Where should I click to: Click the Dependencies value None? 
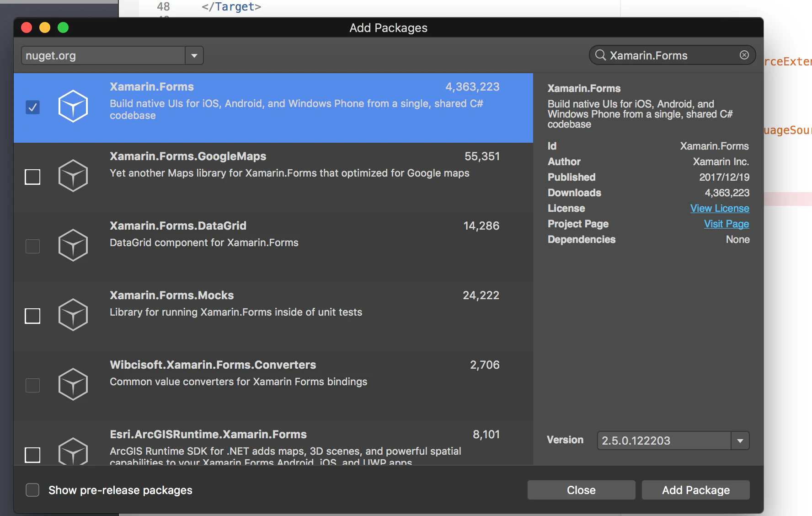pyautogui.click(x=738, y=239)
